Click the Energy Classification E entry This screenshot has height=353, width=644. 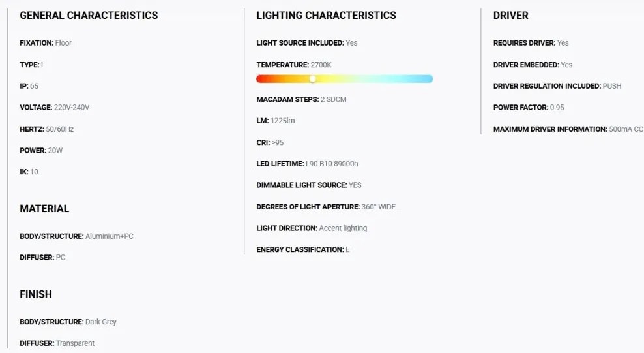[x=303, y=249]
